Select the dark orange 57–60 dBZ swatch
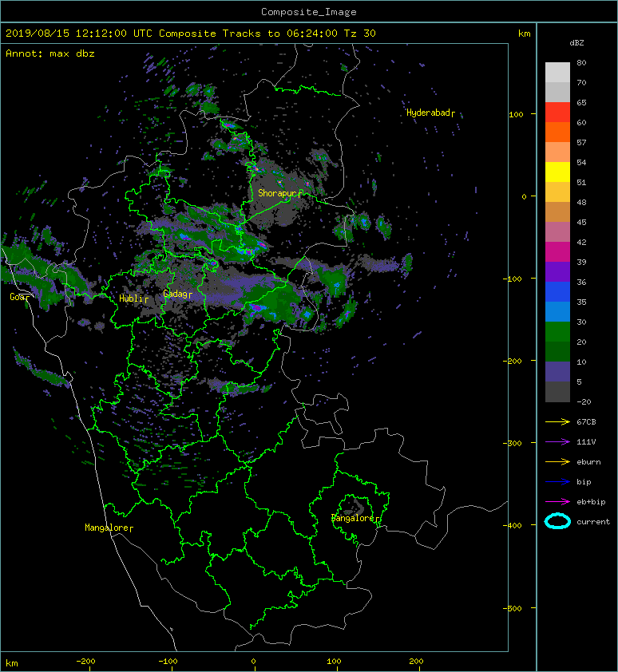 pos(557,132)
